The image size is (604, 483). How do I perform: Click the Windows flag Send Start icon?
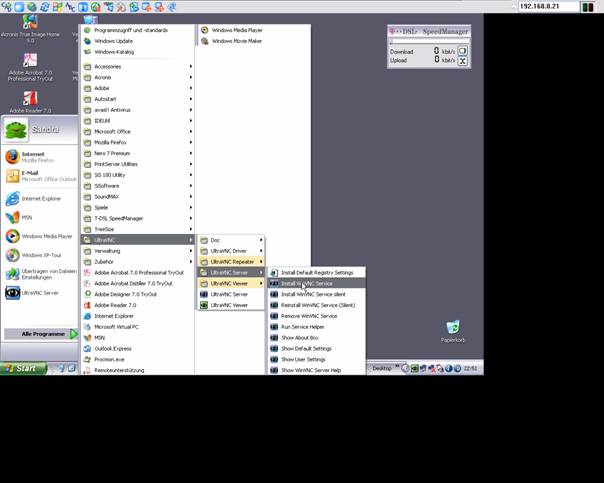pos(57,7)
